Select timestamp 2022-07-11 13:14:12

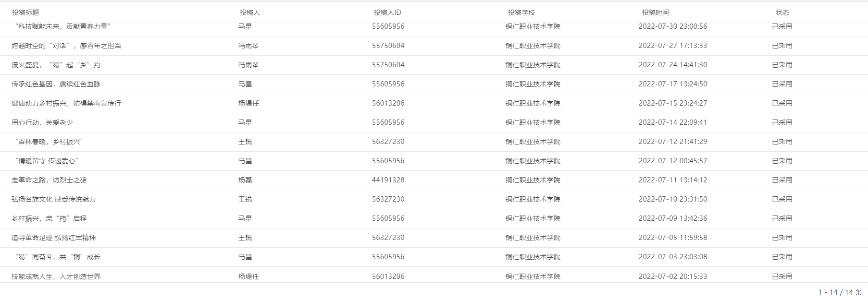tap(673, 180)
